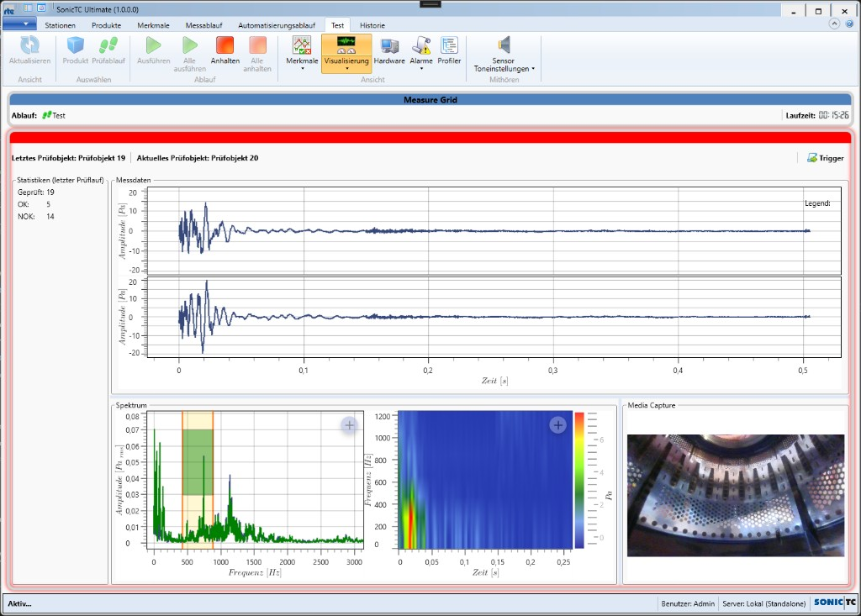The width and height of the screenshot is (861, 616).
Task: Click the 'Aktiv...' status text
Action: click(20, 603)
